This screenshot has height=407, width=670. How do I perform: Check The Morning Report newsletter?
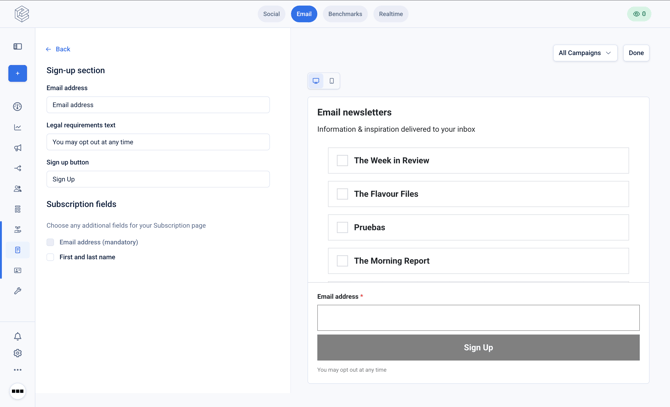pos(342,261)
